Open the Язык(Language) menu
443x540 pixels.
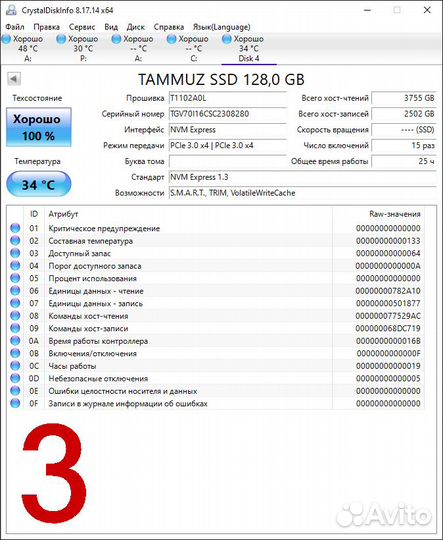222,27
